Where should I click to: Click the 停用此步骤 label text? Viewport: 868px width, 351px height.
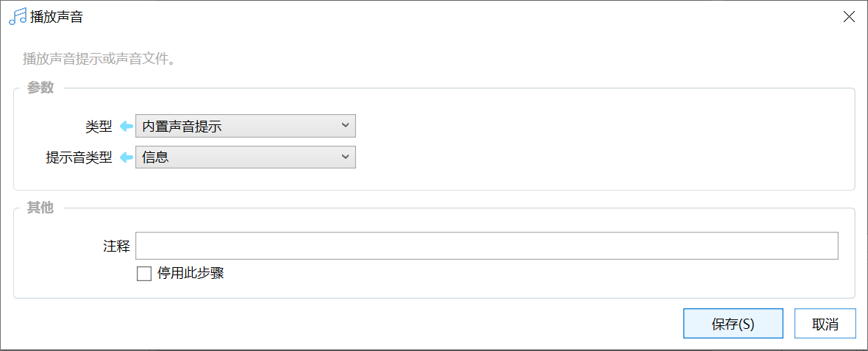pos(191,274)
